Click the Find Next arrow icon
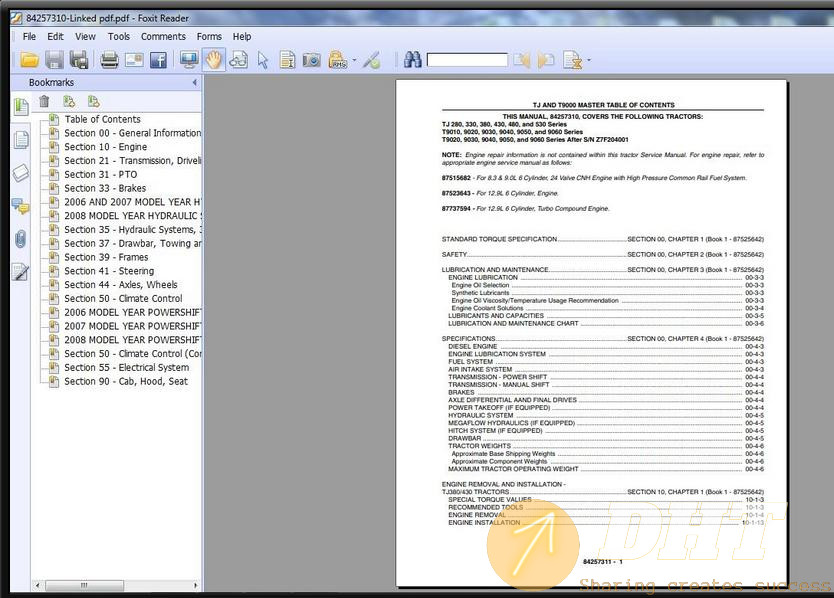834x598 pixels. [x=546, y=60]
